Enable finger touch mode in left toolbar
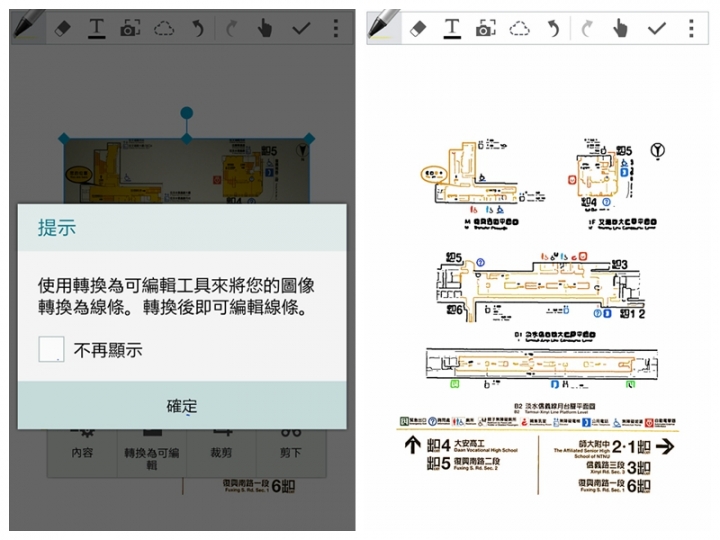 point(265,28)
